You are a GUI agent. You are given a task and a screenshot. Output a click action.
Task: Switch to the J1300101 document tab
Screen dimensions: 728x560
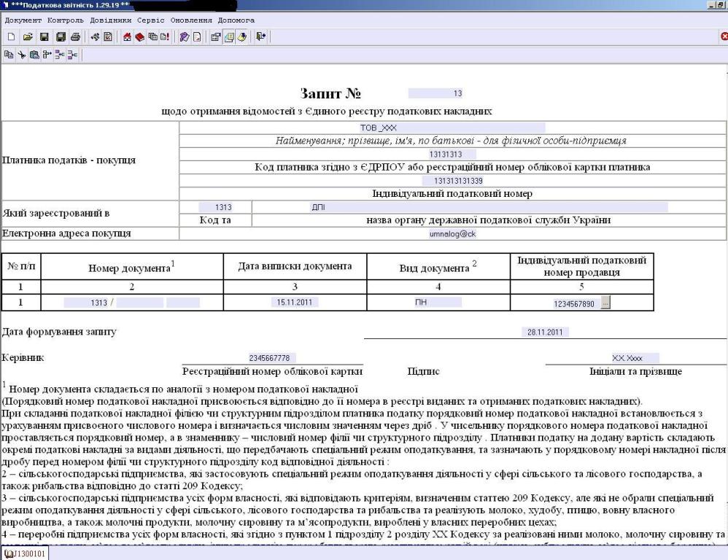point(25,553)
